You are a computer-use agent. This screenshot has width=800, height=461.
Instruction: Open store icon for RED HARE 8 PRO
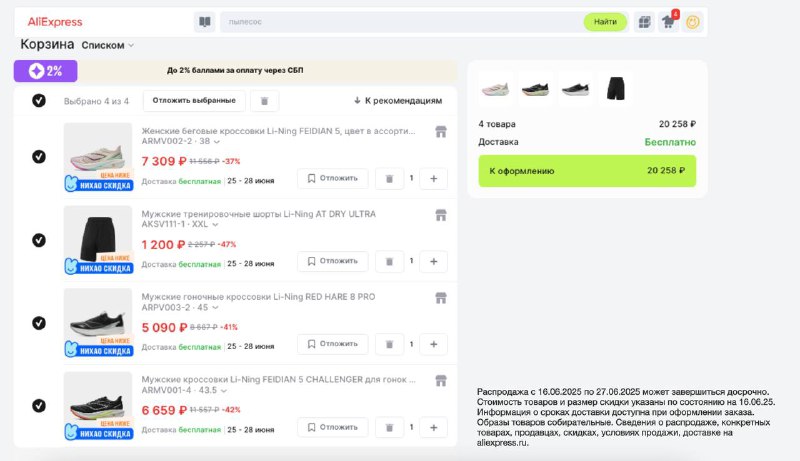tap(441, 298)
